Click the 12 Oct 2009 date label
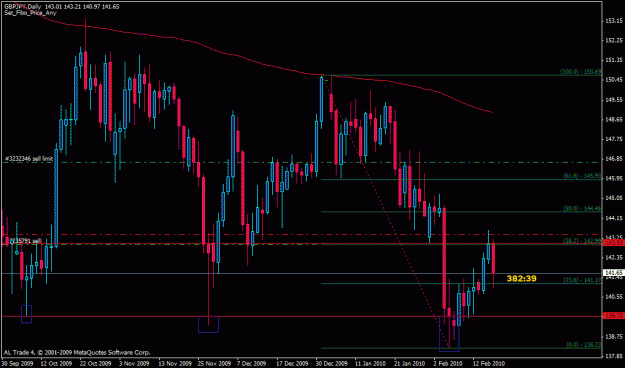This screenshot has width=625, height=368. coord(56,363)
